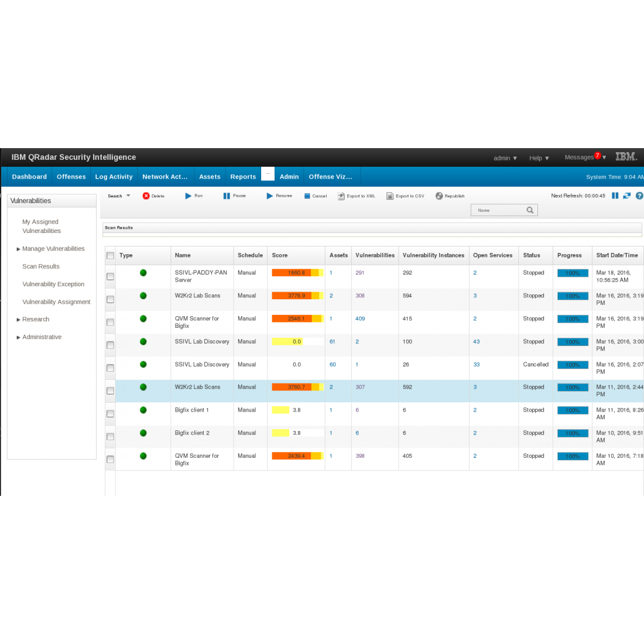644x644 pixels.
Task: Republish the scan results
Action: [450, 196]
